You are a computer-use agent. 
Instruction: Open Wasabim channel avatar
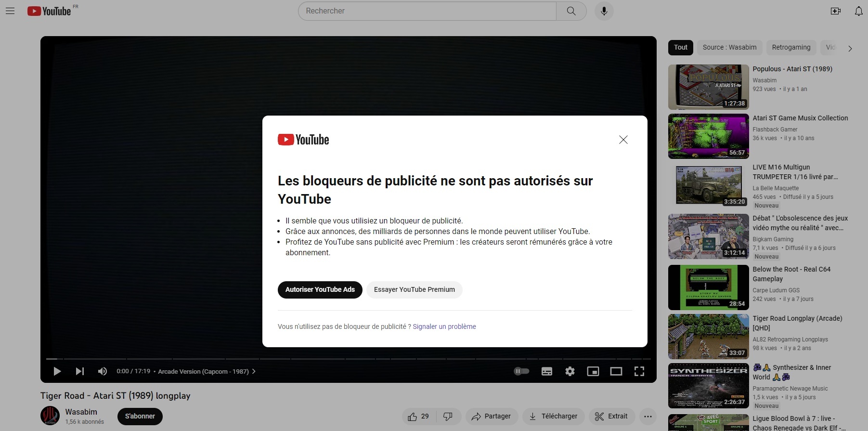[50, 416]
